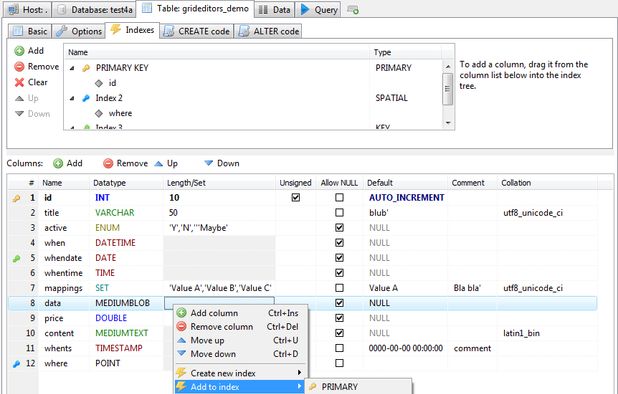Choose Move up in context menu
618x394 pixels.
(x=241, y=340)
